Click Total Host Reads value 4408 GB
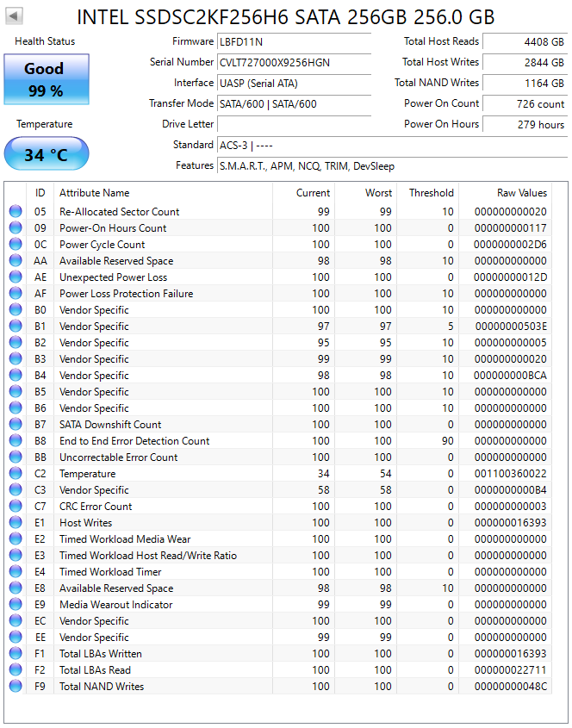 coord(525,42)
